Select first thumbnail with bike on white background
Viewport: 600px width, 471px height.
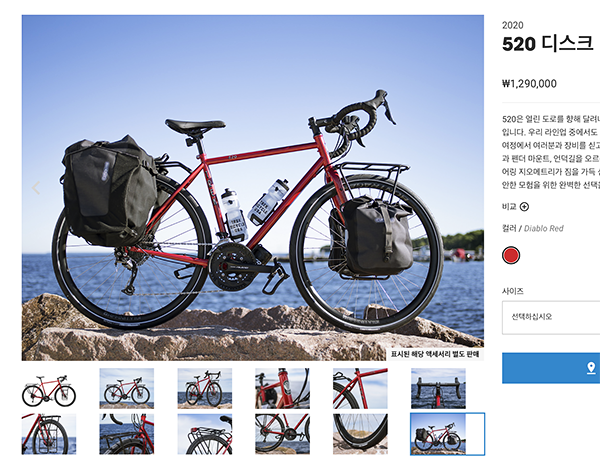(49, 388)
